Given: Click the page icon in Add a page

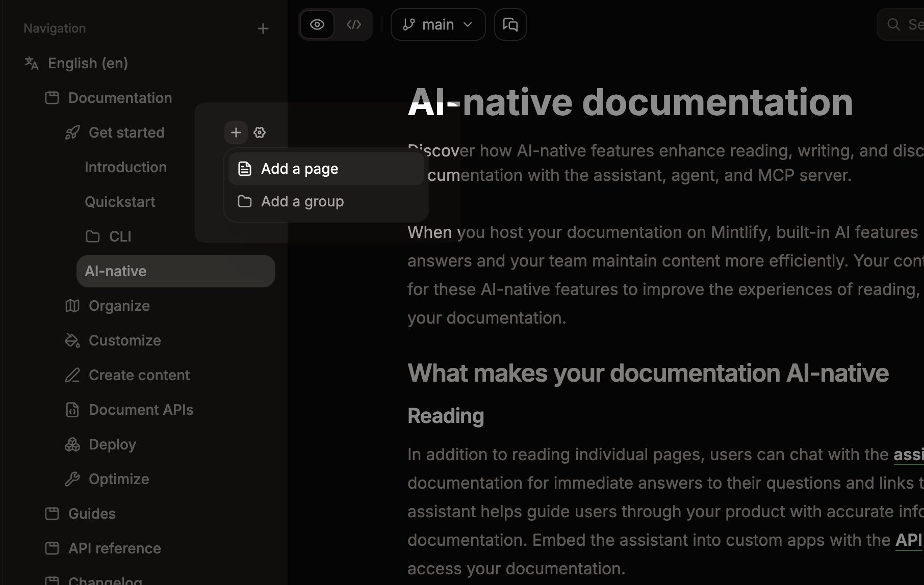Looking at the screenshot, I should (x=245, y=169).
